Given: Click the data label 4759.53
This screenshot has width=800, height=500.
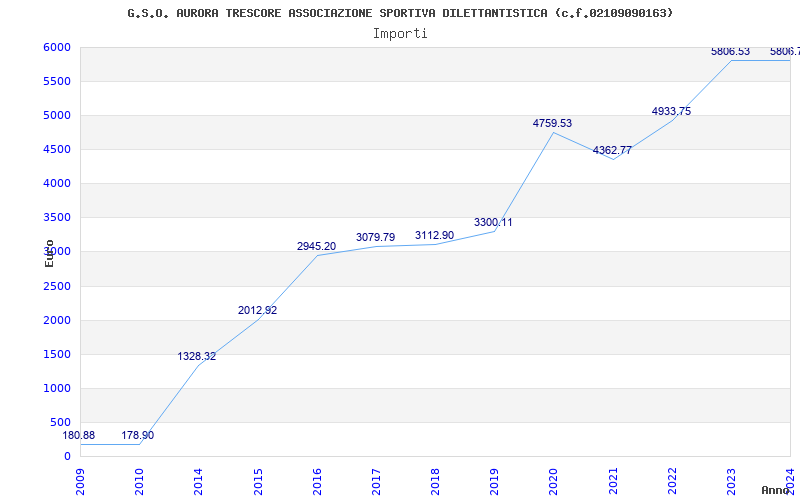Looking at the screenshot, I should (x=553, y=123).
